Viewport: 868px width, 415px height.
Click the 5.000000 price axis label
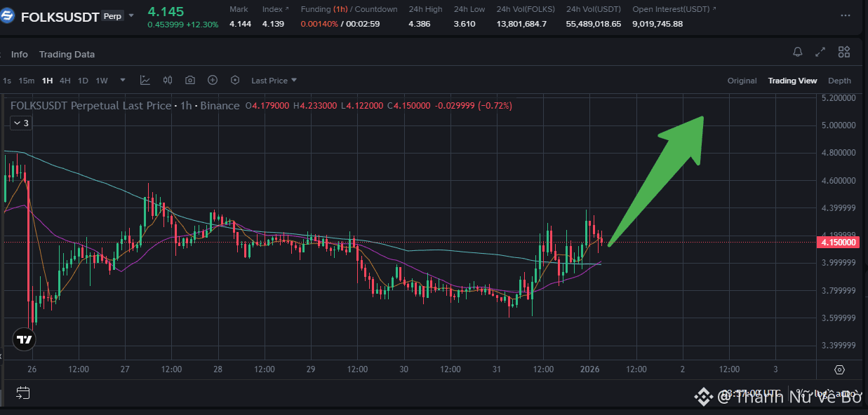click(838, 125)
